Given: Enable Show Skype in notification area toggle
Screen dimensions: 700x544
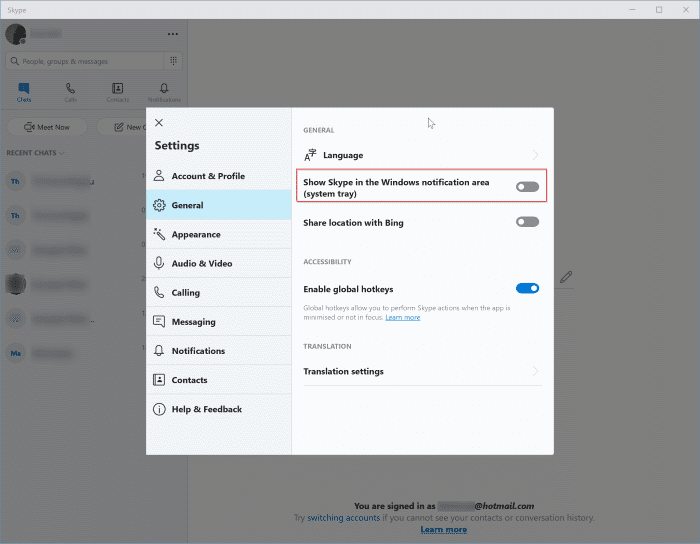Looking at the screenshot, I should [527, 187].
